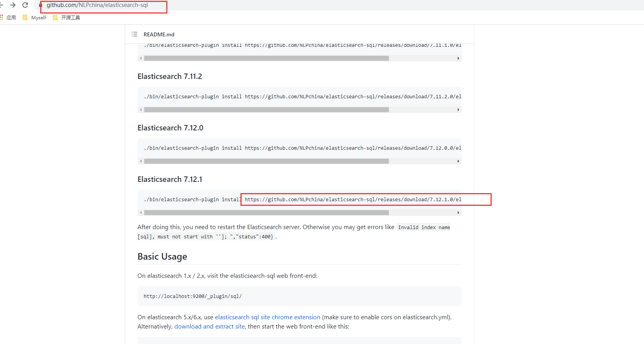The image size is (644, 344).
Task: Click scrollbar thumb under 7.12.1 install command
Action: (x=266, y=213)
